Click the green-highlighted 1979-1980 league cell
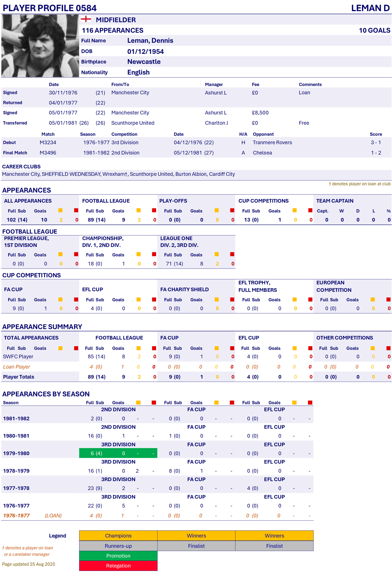The height and width of the screenshot is (581, 392). tap(118, 453)
